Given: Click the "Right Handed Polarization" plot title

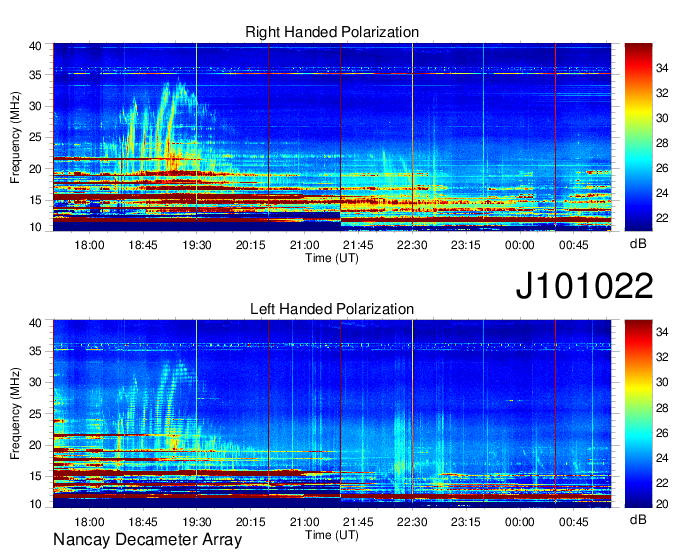Looking at the screenshot, I should click(332, 32).
